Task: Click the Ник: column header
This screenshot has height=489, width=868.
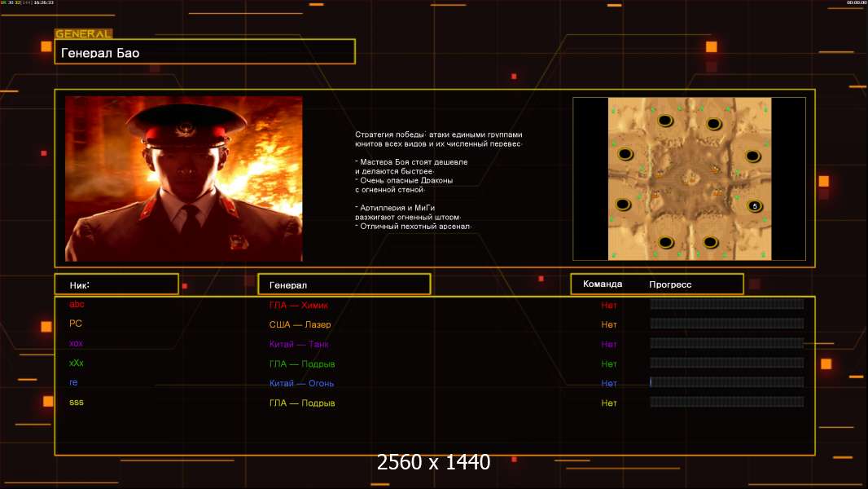Action: pyautogui.click(x=116, y=284)
